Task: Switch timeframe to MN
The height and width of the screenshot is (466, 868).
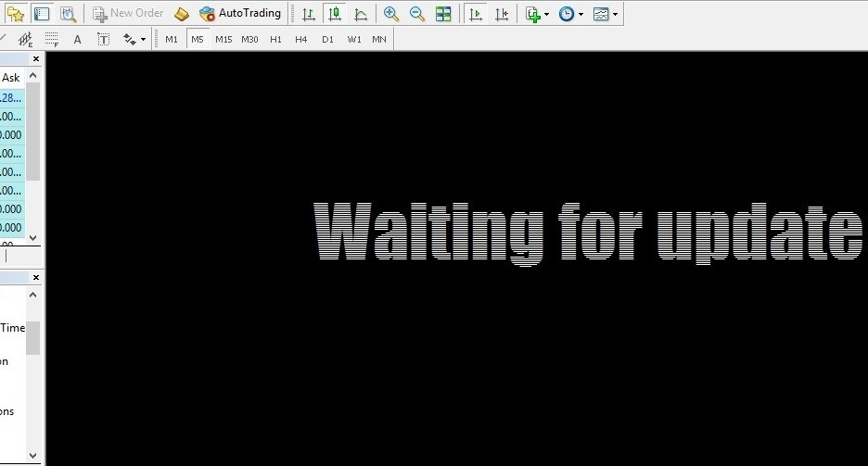Action: 379,39
